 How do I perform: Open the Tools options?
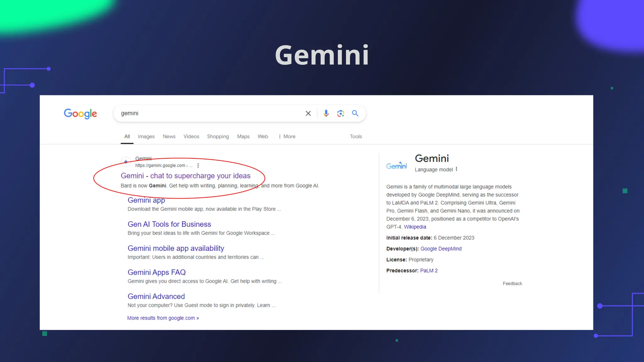(x=356, y=136)
